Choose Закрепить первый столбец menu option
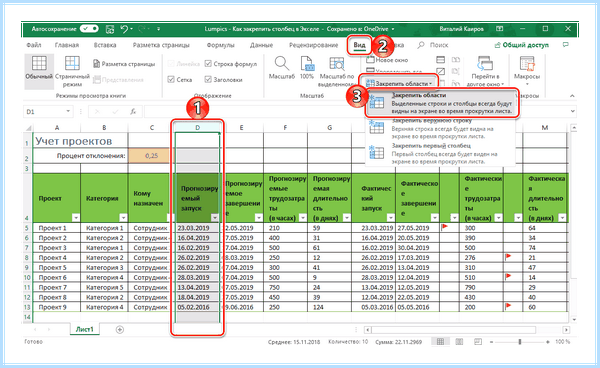Screen dimensions: 600x368 (440, 154)
